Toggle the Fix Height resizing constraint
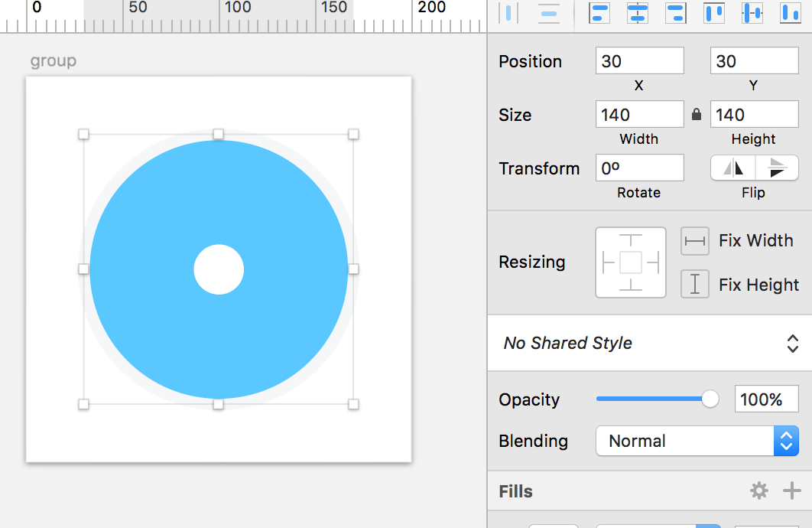812x528 pixels. (x=695, y=284)
